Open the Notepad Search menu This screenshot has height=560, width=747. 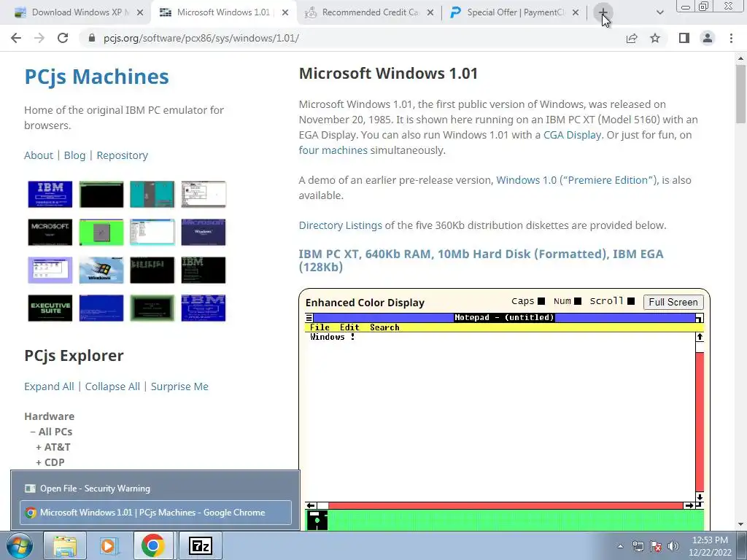coord(384,327)
